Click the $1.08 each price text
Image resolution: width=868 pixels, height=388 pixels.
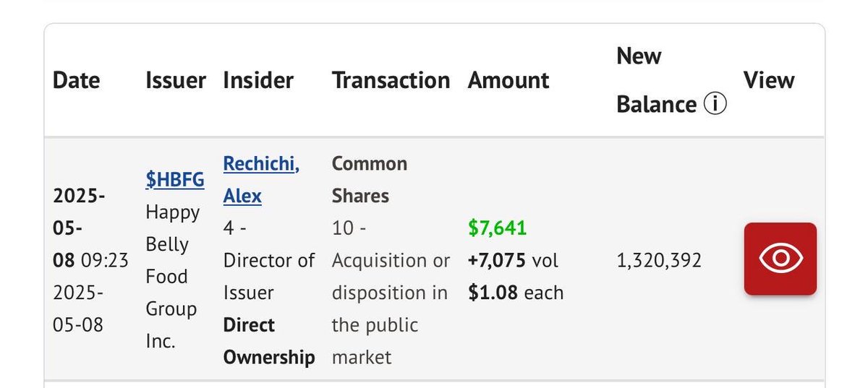[x=516, y=293]
